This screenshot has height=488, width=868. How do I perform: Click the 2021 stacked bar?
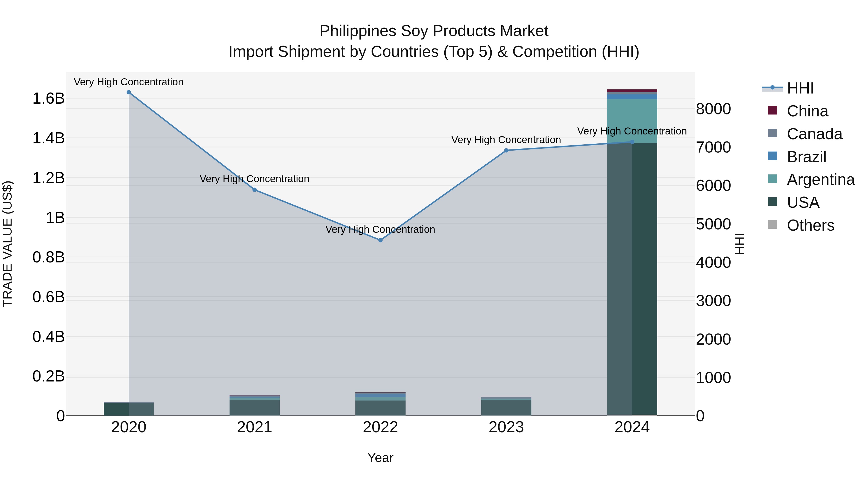(x=255, y=406)
